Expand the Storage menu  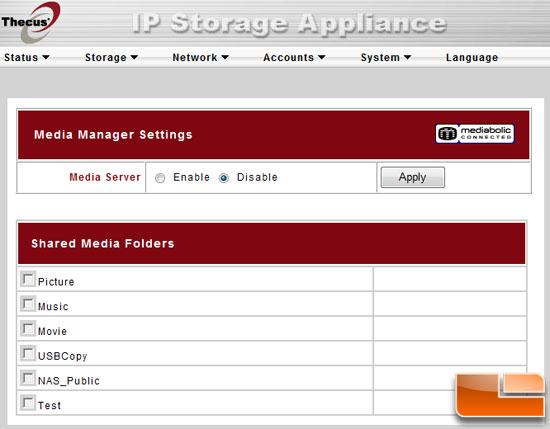tap(112, 57)
